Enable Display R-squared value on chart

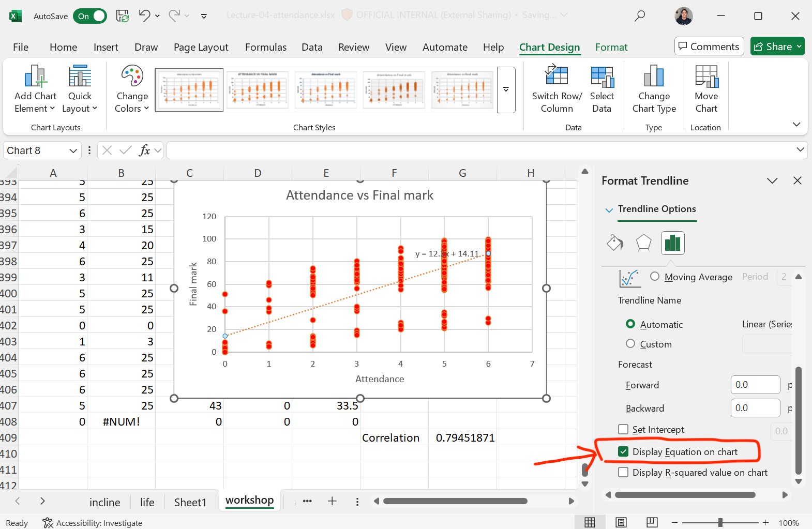pyautogui.click(x=623, y=473)
